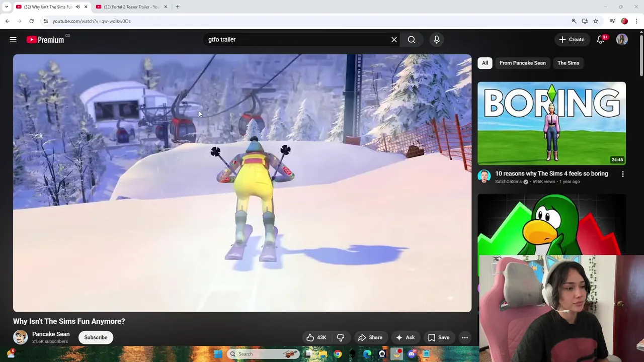Screen dimensions: 644x362
Task: Open the Chrome three-dot menu
Action: (636, 21)
